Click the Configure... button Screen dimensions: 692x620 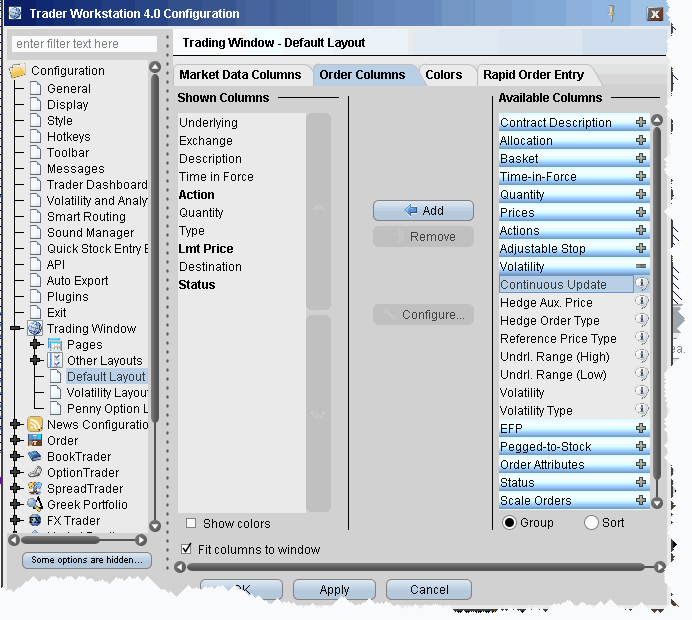(x=423, y=315)
